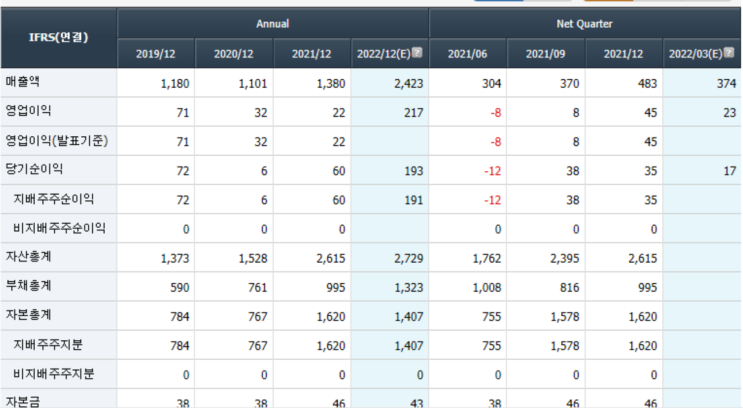Image resolution: width=743 pixels, height=408 pixels.
Task: Click the 당기순이익 row label
Action: coord(34,169)
